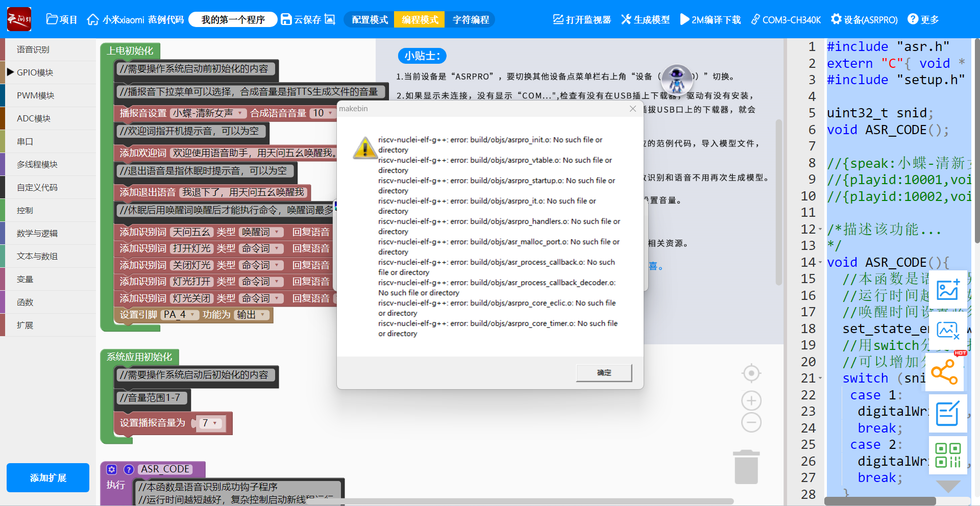Open the 数学与逻辑 category
This screenshot has height=506, width=980.
coord(48,233)
